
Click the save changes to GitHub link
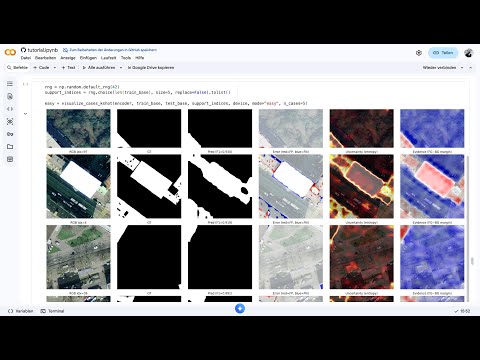click(110, 50)
